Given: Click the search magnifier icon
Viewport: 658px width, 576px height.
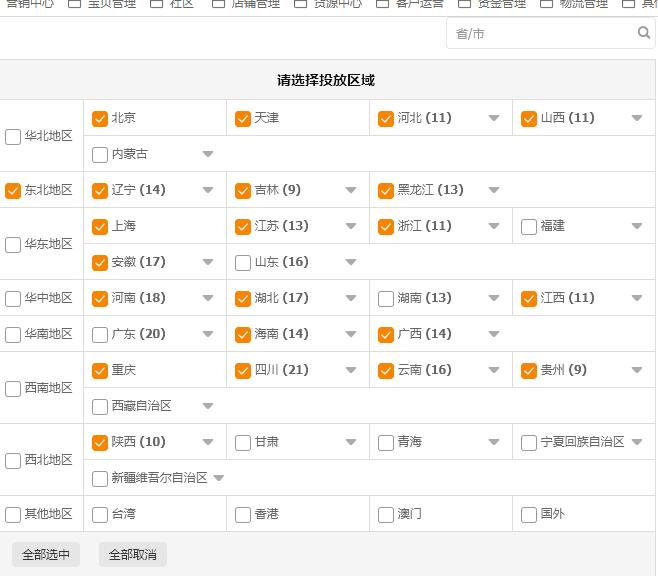Looking at the screenshot, I should pyautogui.click(x=644, y=33).
